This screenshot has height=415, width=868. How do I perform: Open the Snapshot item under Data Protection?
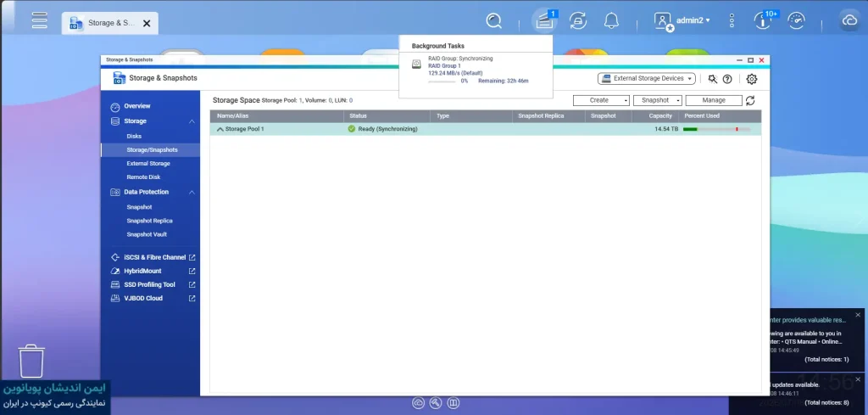point(139,207)
